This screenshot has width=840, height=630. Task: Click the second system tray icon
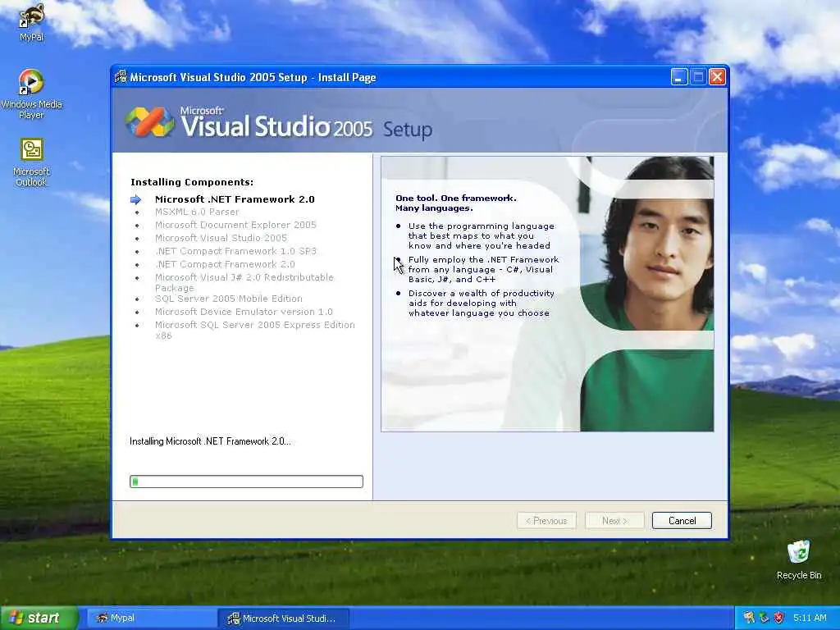(765, 618)
